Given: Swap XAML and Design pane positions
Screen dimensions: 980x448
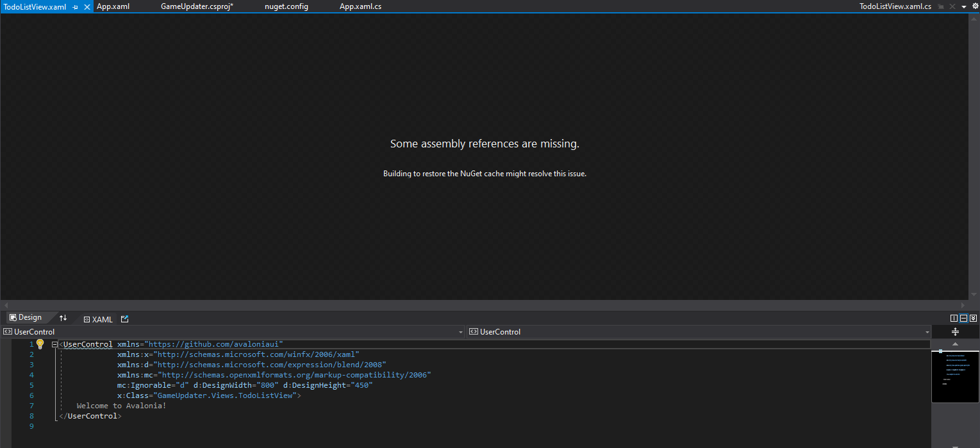Looking at the screenshot, I should [x=63, y=318].
